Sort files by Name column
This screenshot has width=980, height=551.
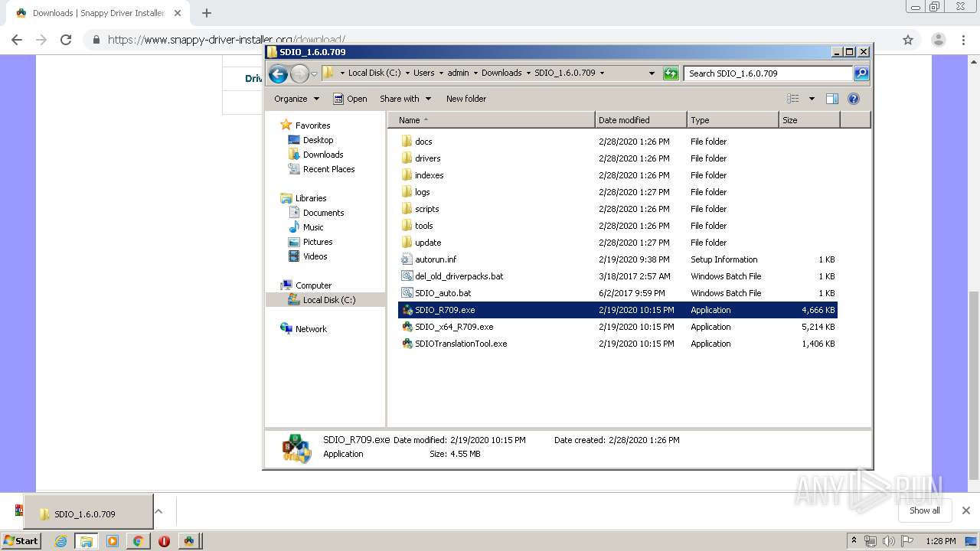(x=491, y=120)
